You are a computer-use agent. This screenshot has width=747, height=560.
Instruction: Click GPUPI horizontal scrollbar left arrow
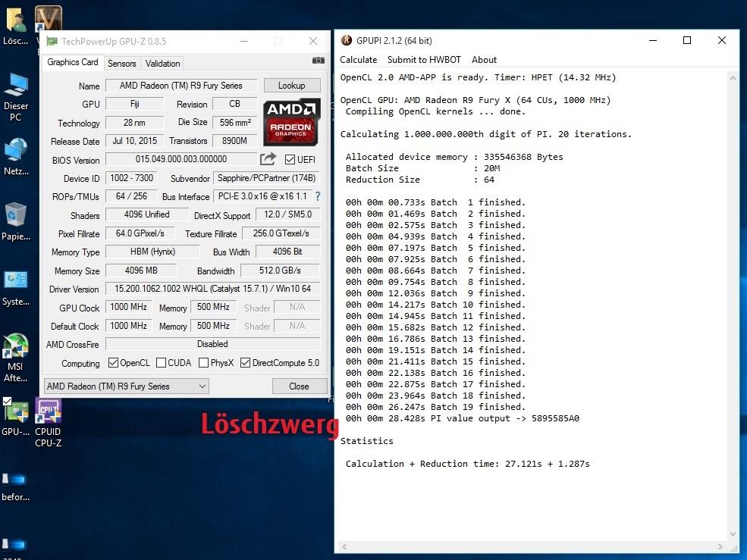point(344,546)
